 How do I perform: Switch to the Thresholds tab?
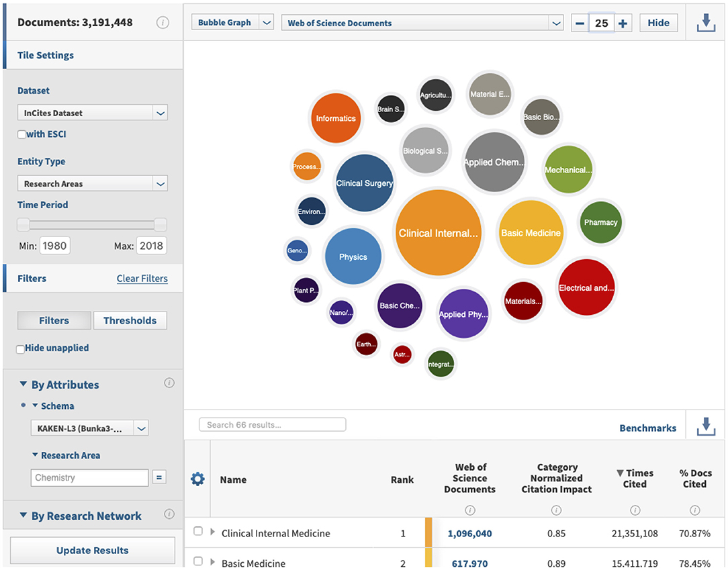coord(130,320)
